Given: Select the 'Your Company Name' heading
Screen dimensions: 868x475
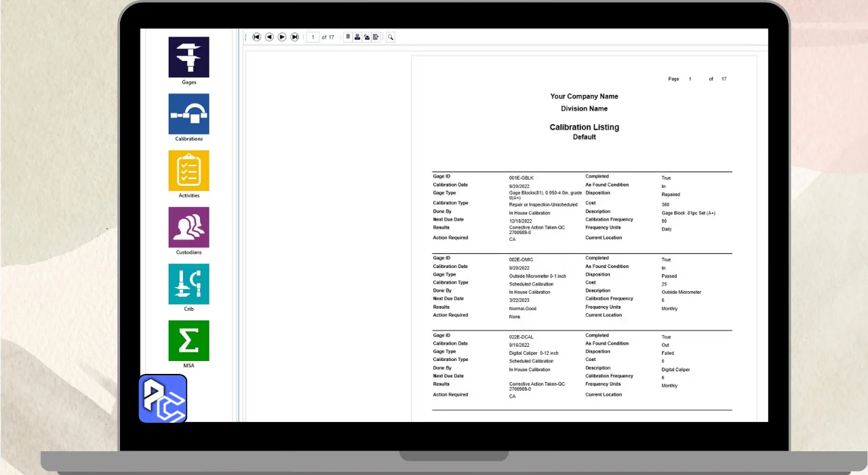Looking at the screenshot, I should (584, 96).
